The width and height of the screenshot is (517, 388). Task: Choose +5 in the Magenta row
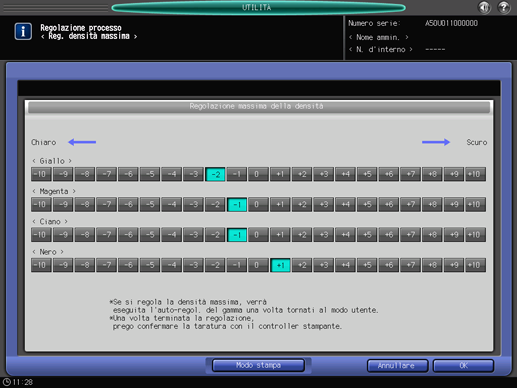coord(367,204)
